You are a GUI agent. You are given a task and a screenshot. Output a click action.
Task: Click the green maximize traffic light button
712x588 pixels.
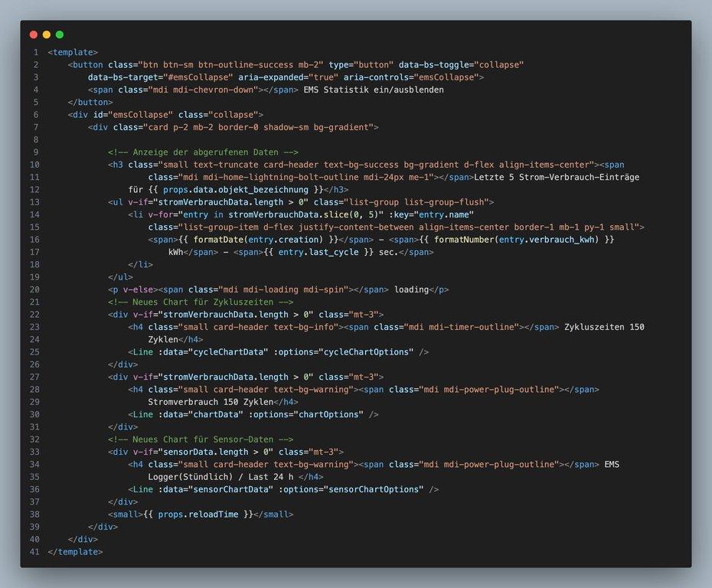point(60,34)
